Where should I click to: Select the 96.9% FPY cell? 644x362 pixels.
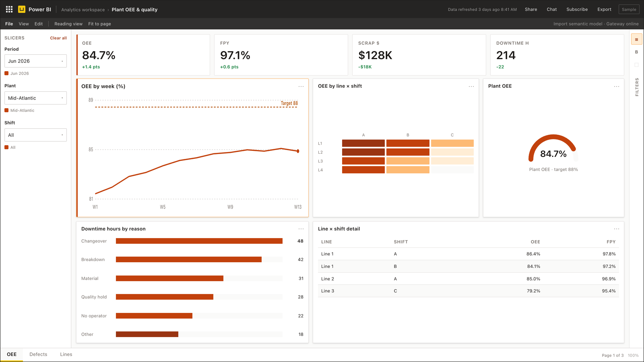tap(609, 279)
